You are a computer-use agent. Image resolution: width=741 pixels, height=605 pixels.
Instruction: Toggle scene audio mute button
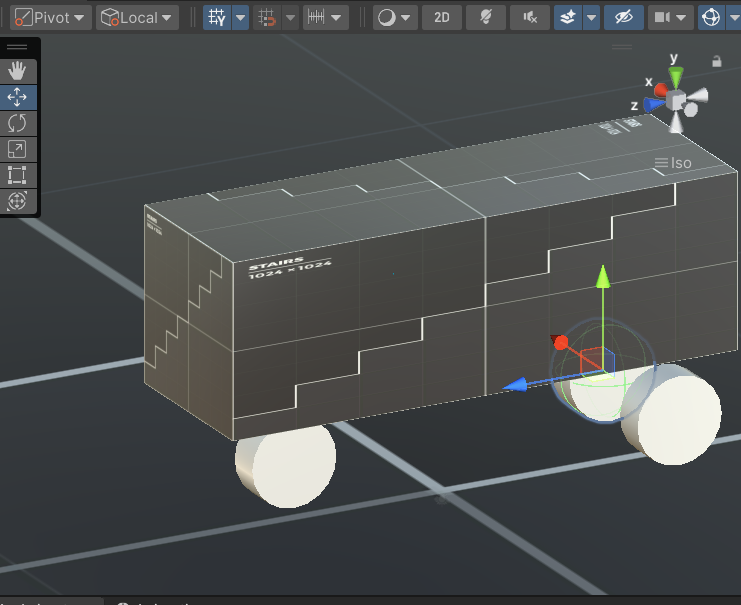click(x=529, y=17)
